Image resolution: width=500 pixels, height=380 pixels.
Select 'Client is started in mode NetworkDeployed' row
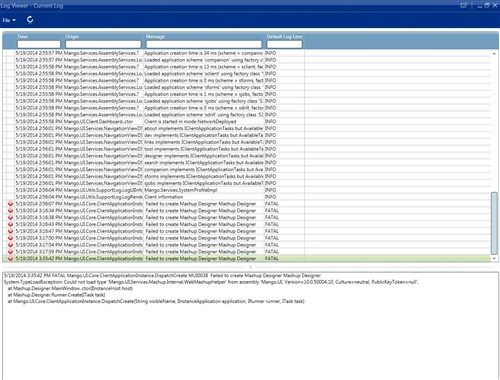point(247,121)
